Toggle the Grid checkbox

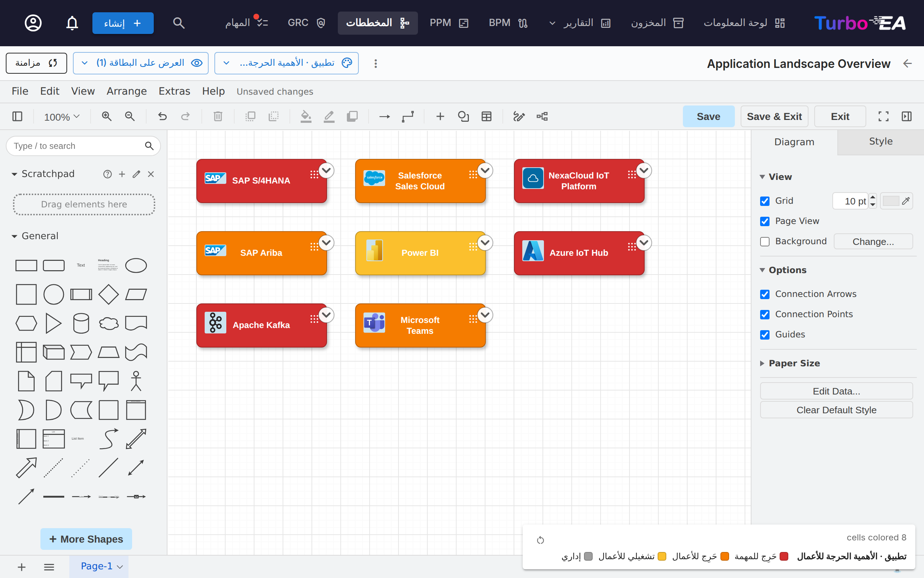765,201
